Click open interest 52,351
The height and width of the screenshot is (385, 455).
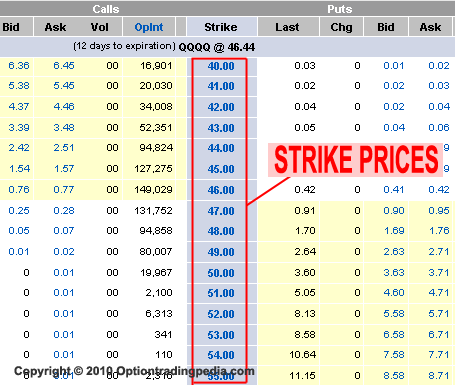pyautogui.click(x=156, y=128)
